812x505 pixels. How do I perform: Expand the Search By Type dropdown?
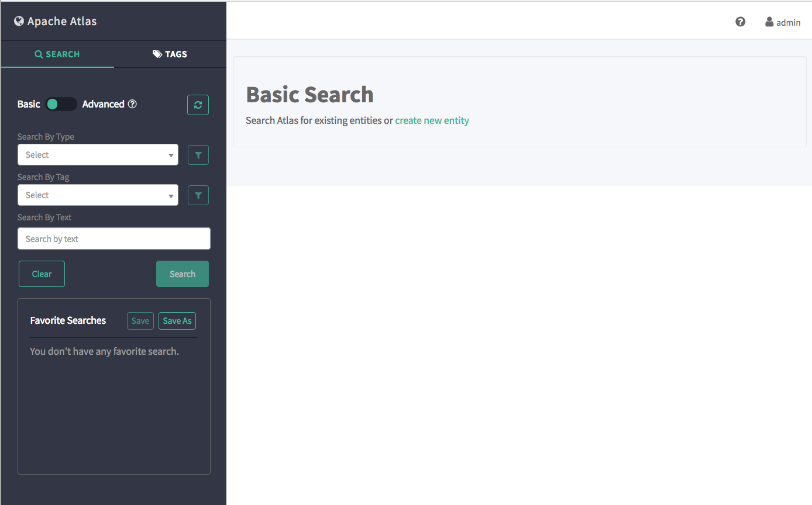coord(98,155)
